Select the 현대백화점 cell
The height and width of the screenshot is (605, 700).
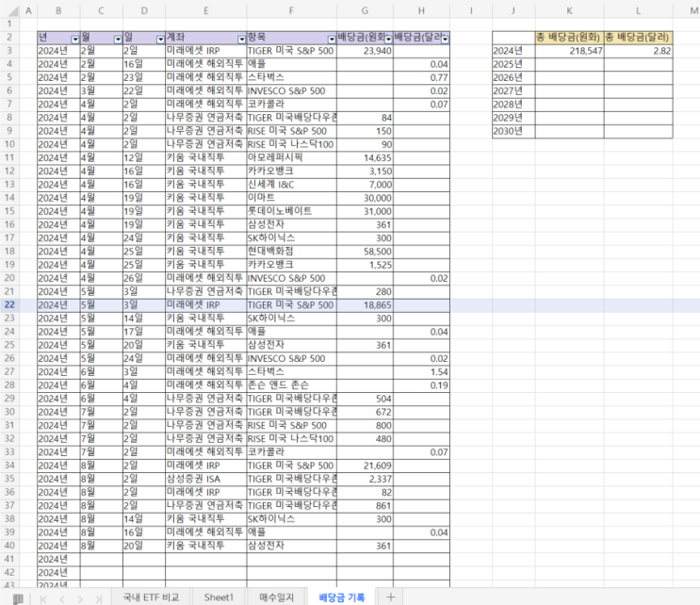point(291,252)
